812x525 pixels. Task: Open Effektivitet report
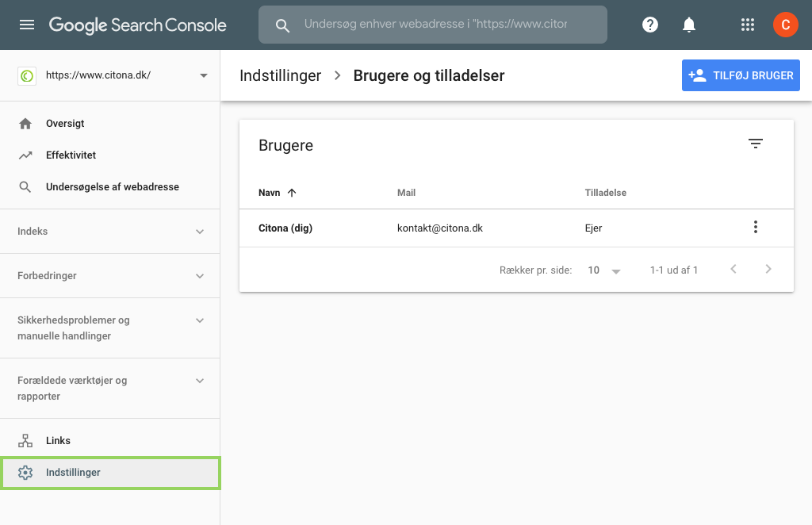tap(109, 155)
